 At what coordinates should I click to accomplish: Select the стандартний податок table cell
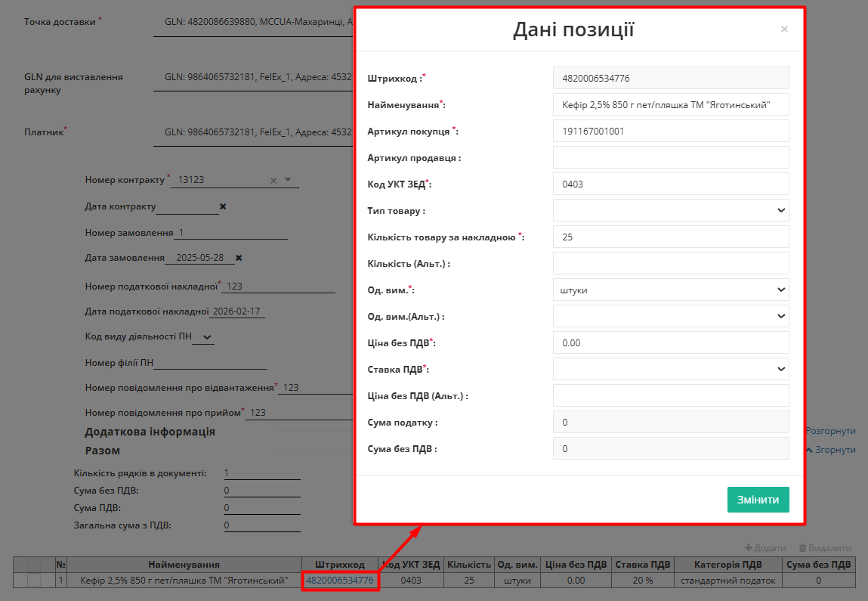tap(728, 581)
